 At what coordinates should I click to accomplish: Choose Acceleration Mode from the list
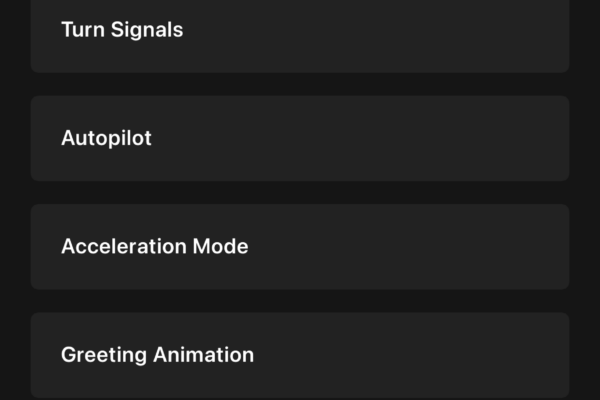300,246
